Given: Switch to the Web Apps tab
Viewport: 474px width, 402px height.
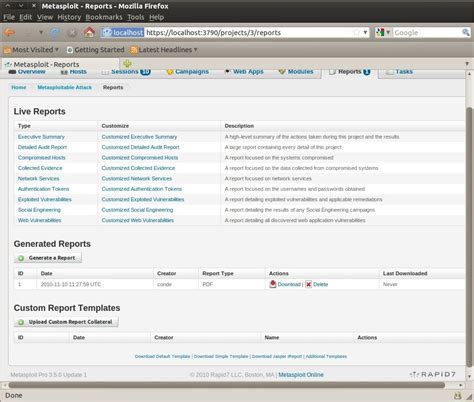Looking at the screenshot, I should [244, 72].
